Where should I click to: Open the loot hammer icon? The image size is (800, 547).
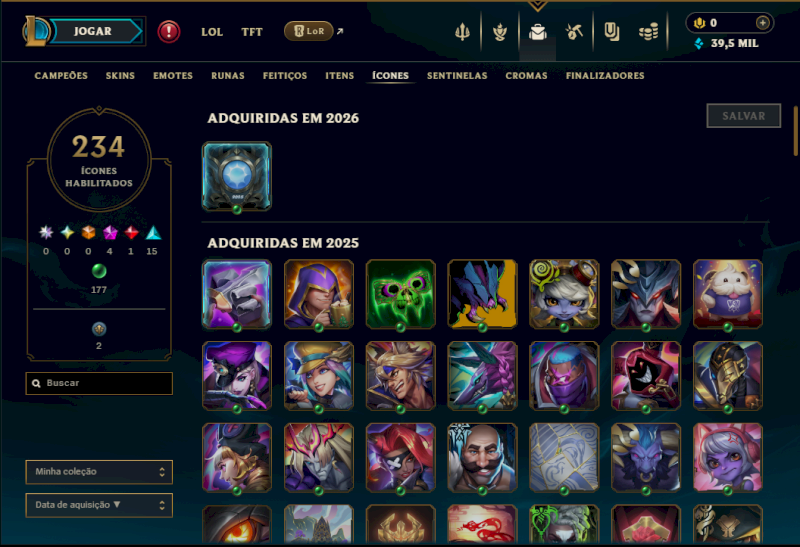coord(574,32)
